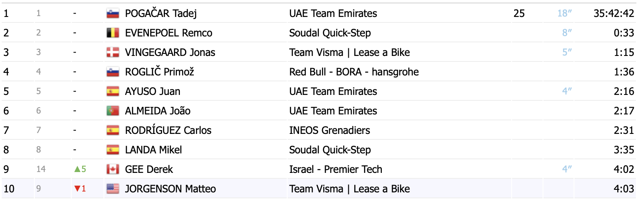Viewport: 644px width, 200px height.
Task: Open Israel - Premier Tech team page
Action: [x=336, y=169]
